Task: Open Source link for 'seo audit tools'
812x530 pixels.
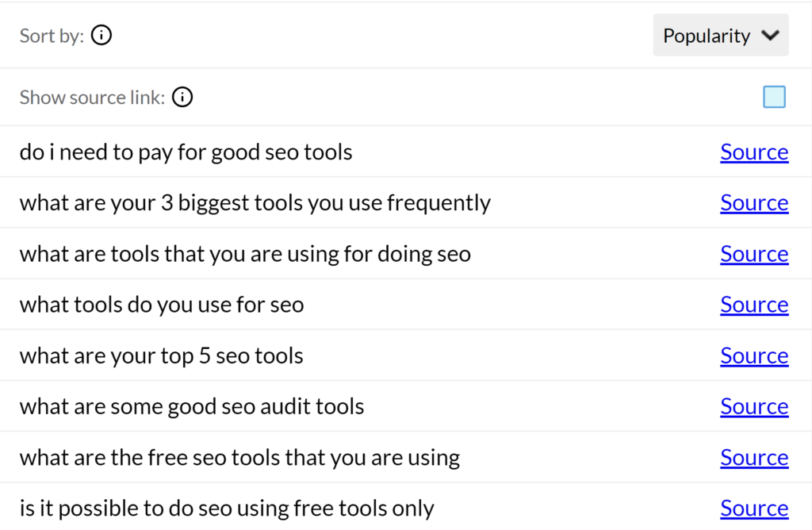Action: point(754,407)
